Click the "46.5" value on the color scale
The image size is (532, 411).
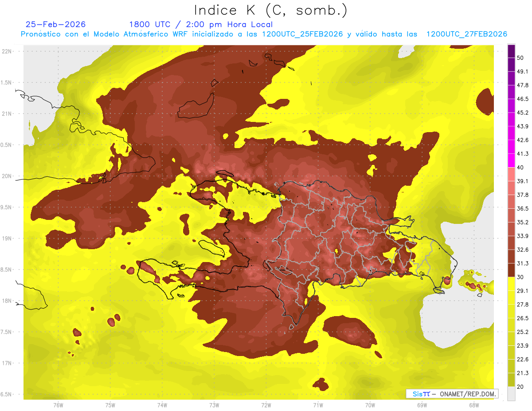click(523, 98)
